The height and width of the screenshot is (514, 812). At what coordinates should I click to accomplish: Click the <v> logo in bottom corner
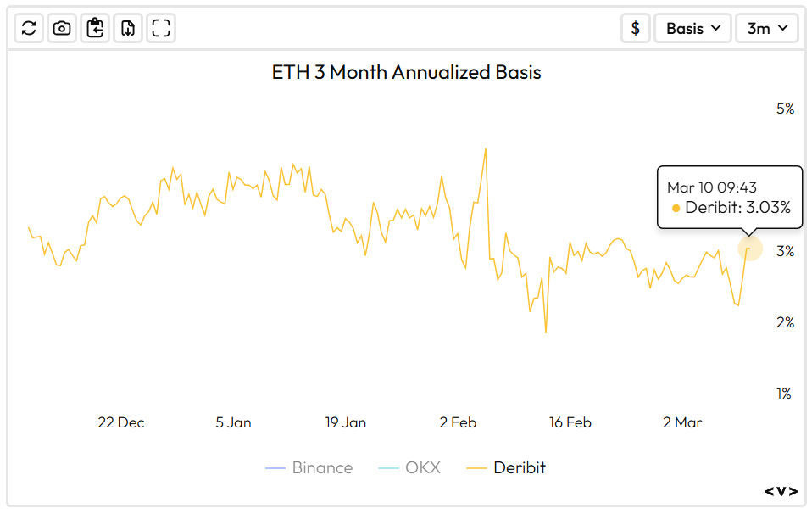click(x=781, y=491)
